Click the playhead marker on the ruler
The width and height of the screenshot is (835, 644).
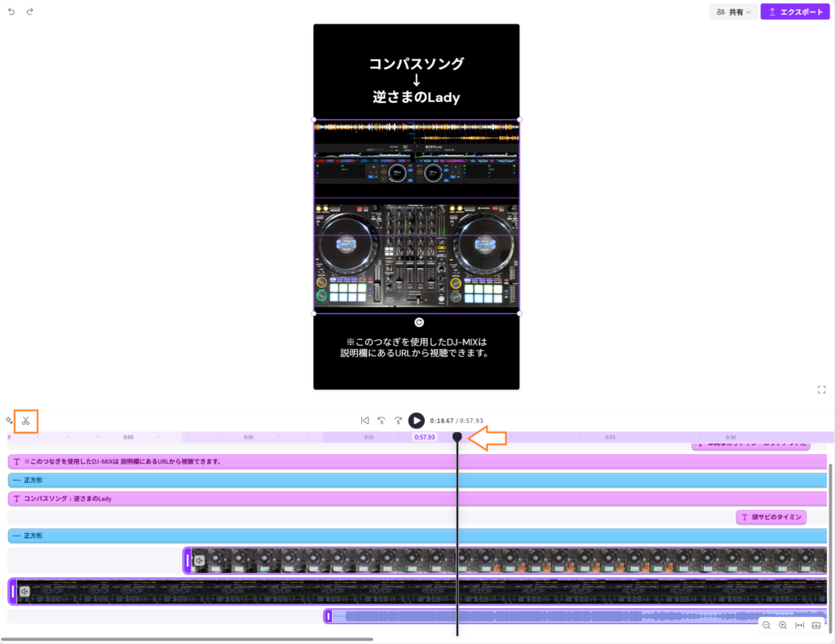click(x=457, y=438)
